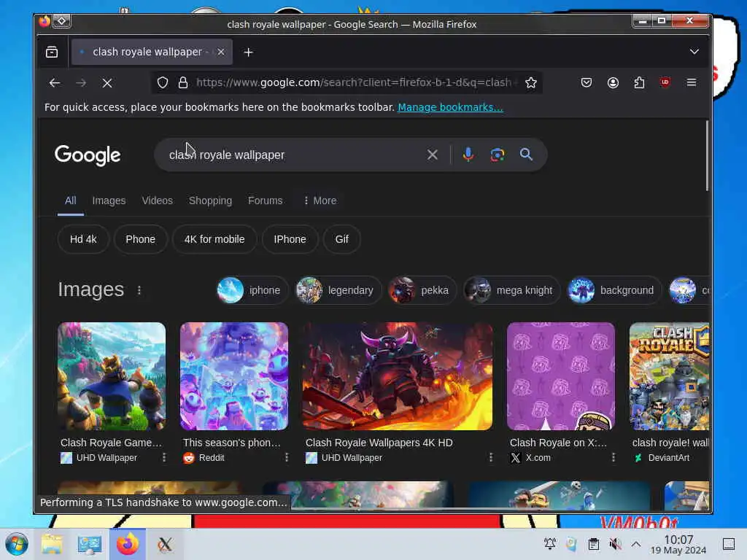Select the pekka image suggestion chip
The image size is (747, 560).
click(422, 290)
